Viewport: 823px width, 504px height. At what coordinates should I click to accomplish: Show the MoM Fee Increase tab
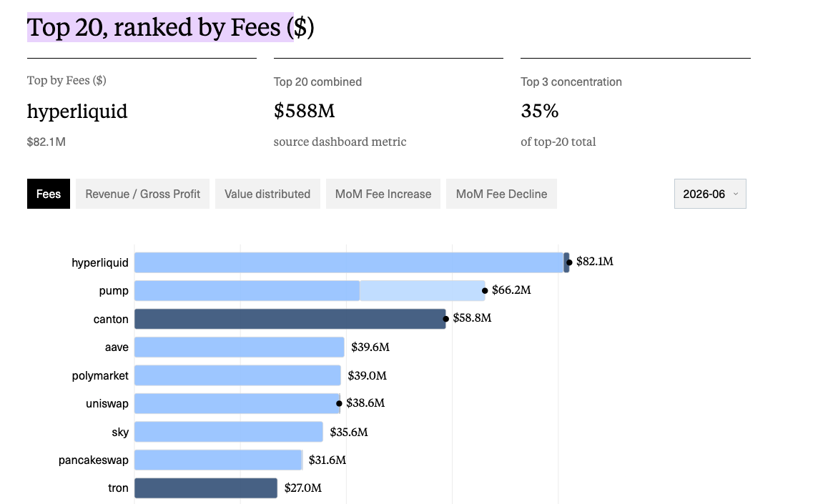click(383, 194)
